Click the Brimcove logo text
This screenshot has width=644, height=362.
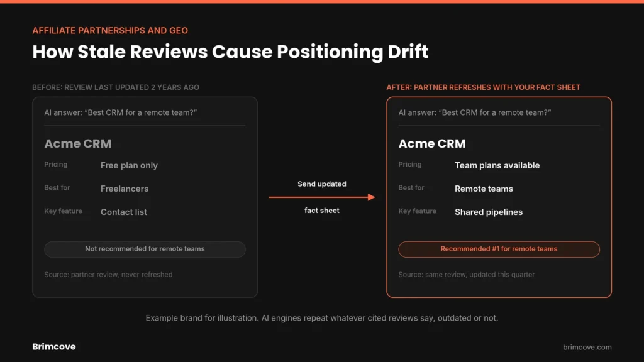coord(54,347)
